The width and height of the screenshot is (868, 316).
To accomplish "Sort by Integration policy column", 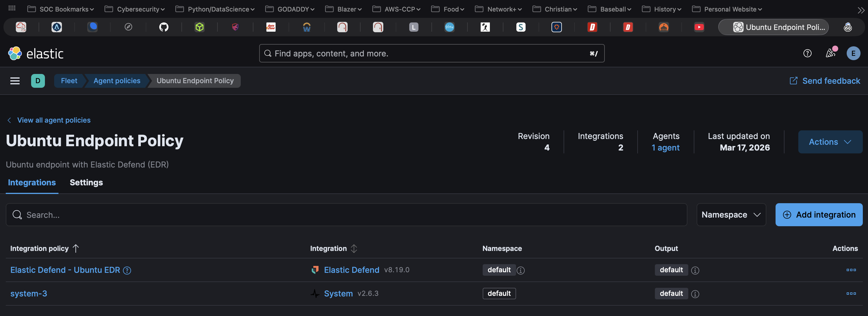I will [x=44, y=248].
